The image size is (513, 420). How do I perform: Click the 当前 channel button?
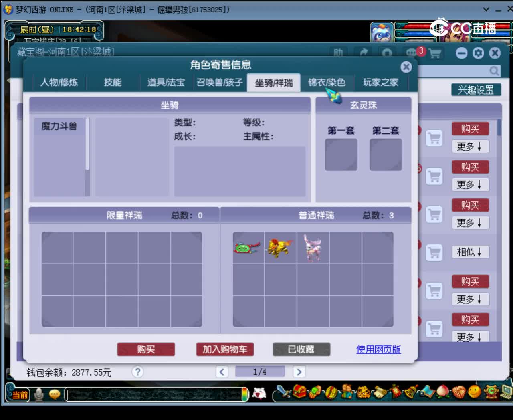click(19, 395)
